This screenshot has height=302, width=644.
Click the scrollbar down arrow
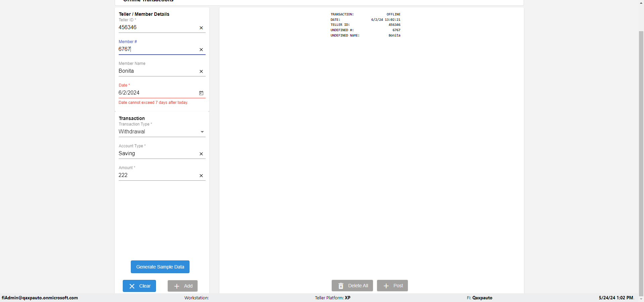641,299
